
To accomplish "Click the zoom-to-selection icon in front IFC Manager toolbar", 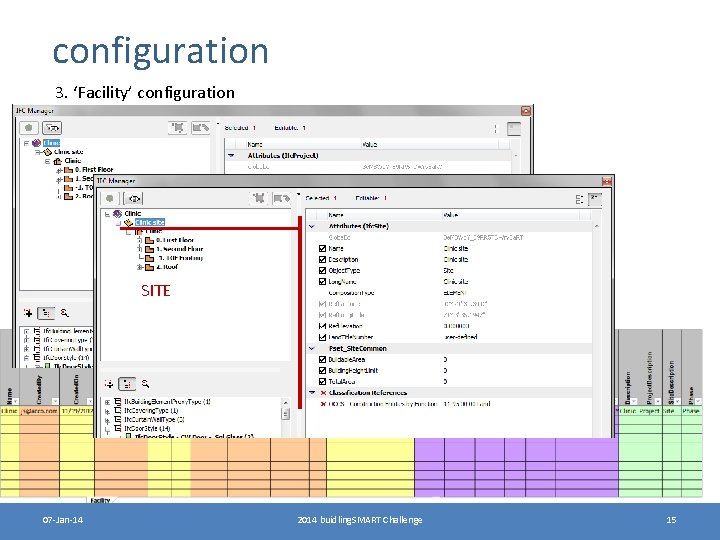I will (259, 198).
